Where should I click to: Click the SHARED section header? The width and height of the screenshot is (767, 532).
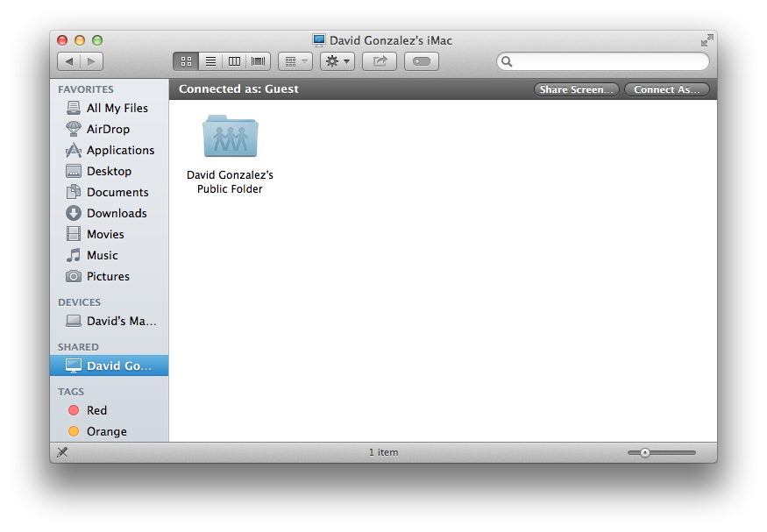click(x=78, y=347)
